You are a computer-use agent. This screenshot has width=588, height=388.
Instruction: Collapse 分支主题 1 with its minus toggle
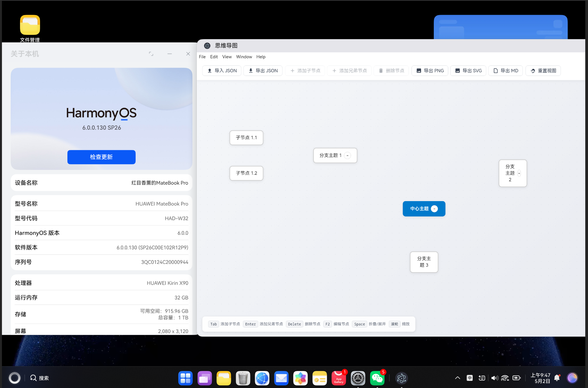(347, 155)
